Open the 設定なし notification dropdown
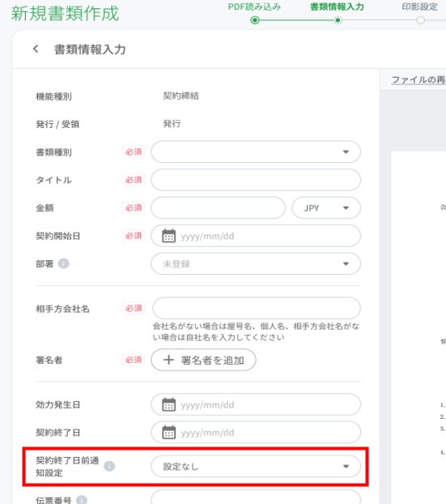The image size is (446, 504). pyautogui.click(x=256, y=466)
